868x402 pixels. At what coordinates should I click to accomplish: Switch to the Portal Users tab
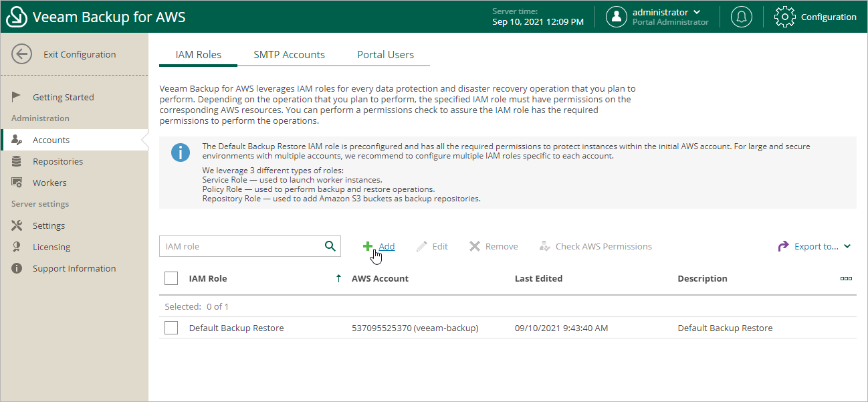click(x=386, y=55)
